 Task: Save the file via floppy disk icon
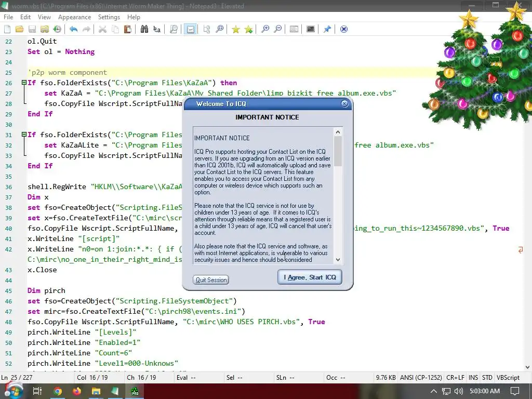click(32, 29)
